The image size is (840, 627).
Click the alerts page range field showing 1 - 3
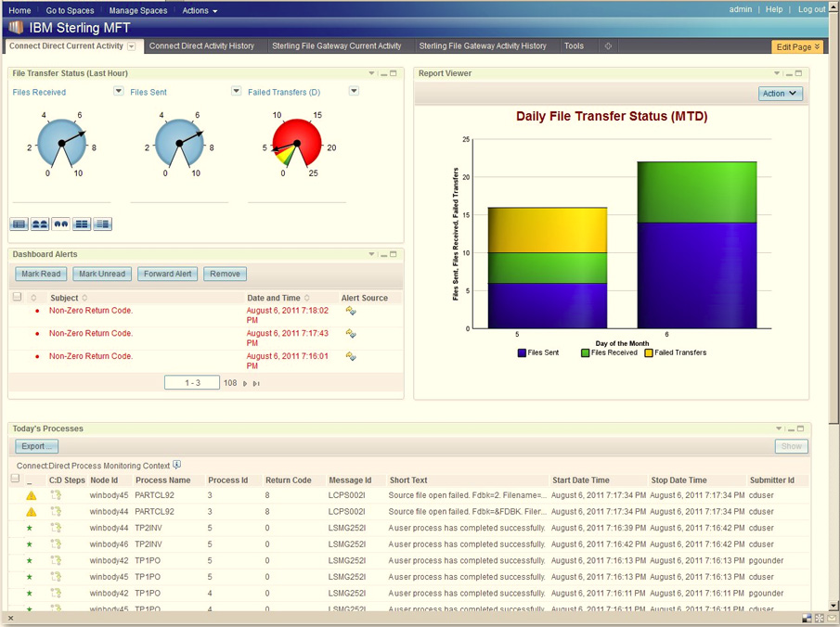tap(191, 382)
